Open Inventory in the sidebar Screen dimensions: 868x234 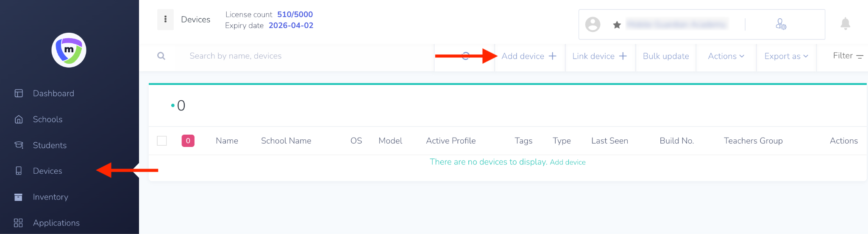tap(50, 197)
